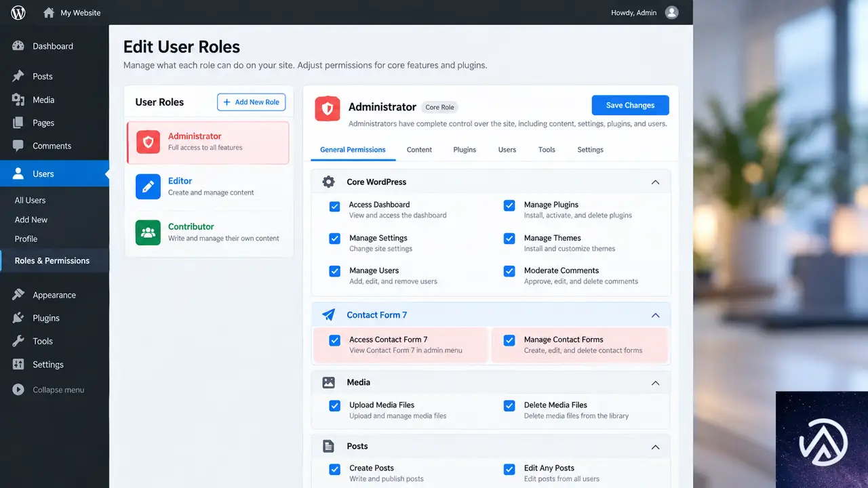The width and height of the screenshot is (868, 488).
Task: Click the Pages icon in sidebar
Action: pos(18,123)
